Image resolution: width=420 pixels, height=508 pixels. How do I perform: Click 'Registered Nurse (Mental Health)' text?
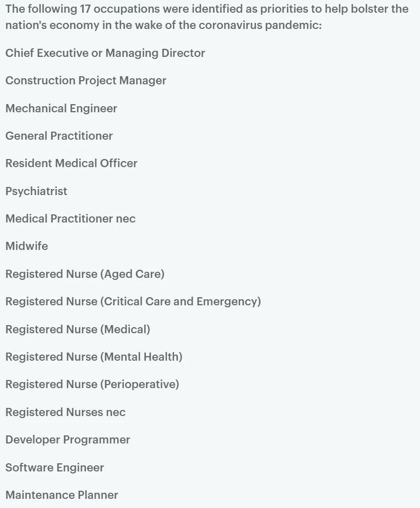94,357
